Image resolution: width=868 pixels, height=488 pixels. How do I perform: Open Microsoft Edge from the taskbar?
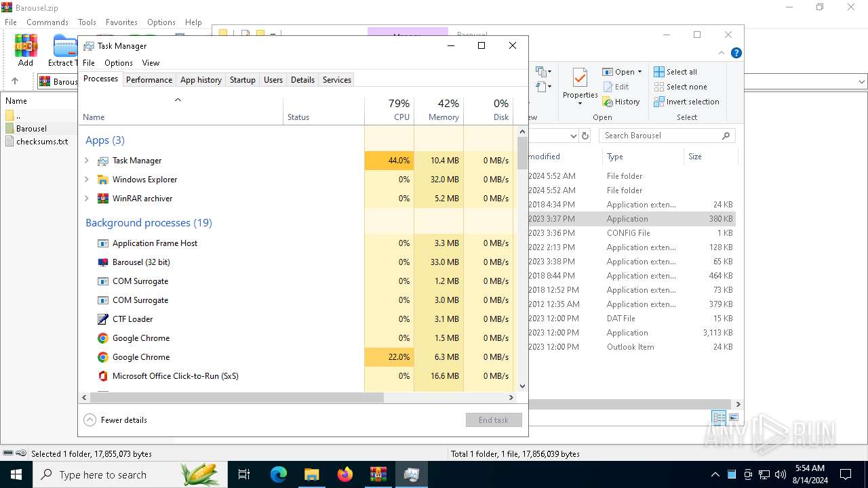[279, 474]
